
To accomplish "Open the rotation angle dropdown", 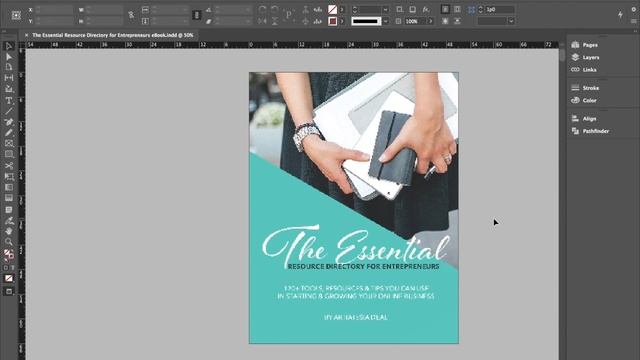I will [x=248, y=9].
